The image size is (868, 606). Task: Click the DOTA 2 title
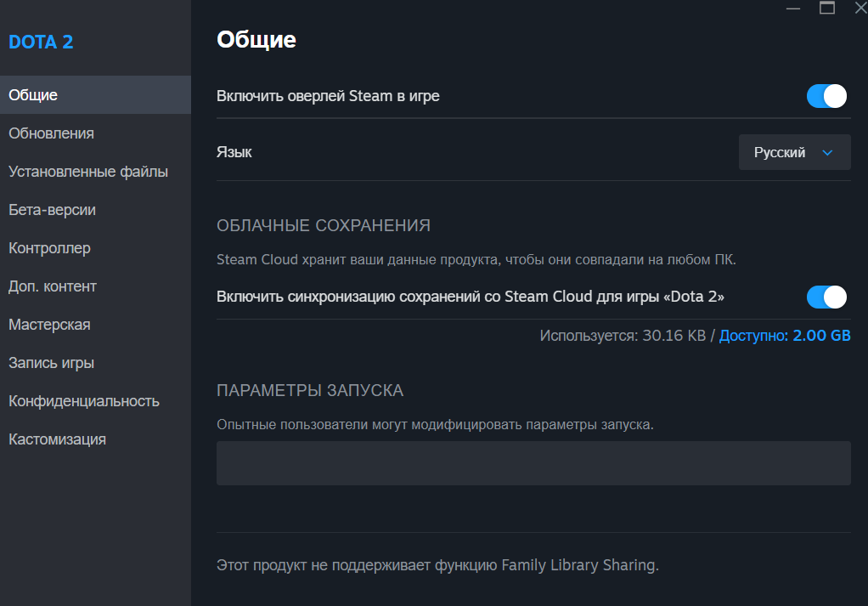[x=41, y=42]
